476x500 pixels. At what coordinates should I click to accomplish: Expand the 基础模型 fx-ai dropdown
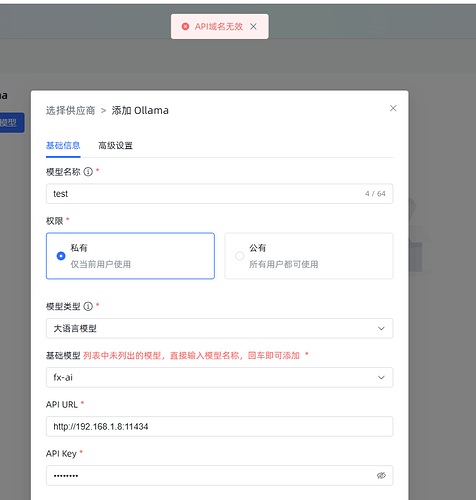tap(219, 377)
